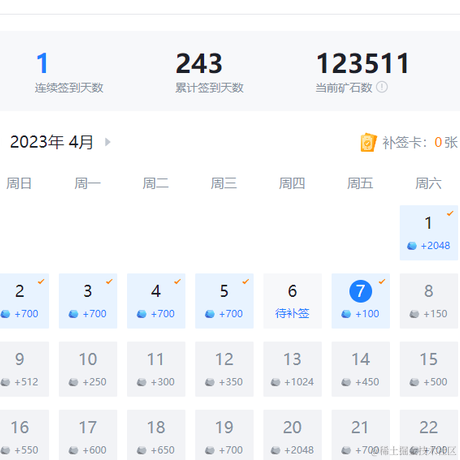460x460 pixels.
Task: Select the date cell numbered 3
Action: (88, 301)
